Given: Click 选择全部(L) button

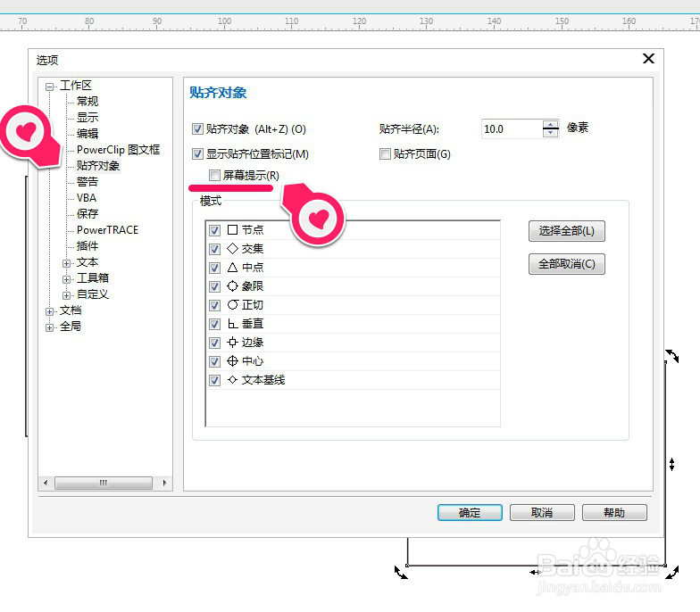Looking at the screenshot, I should tap(566, 231).
